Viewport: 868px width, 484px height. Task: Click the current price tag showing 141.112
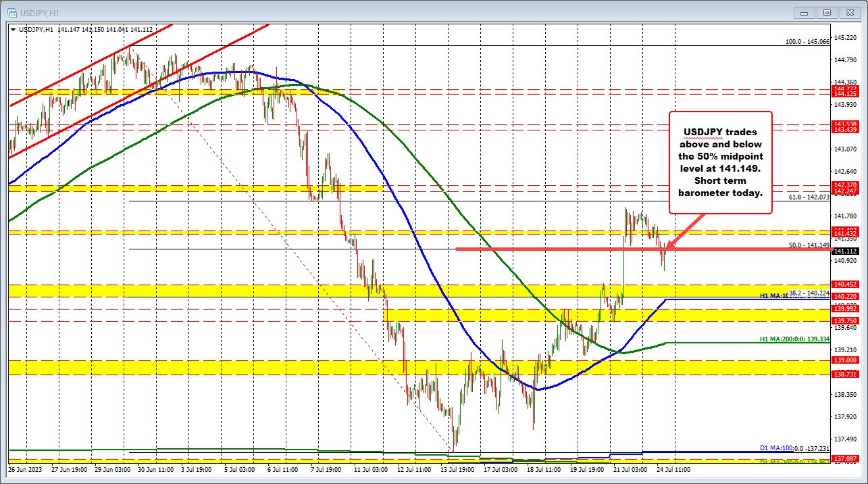point(846,251)
